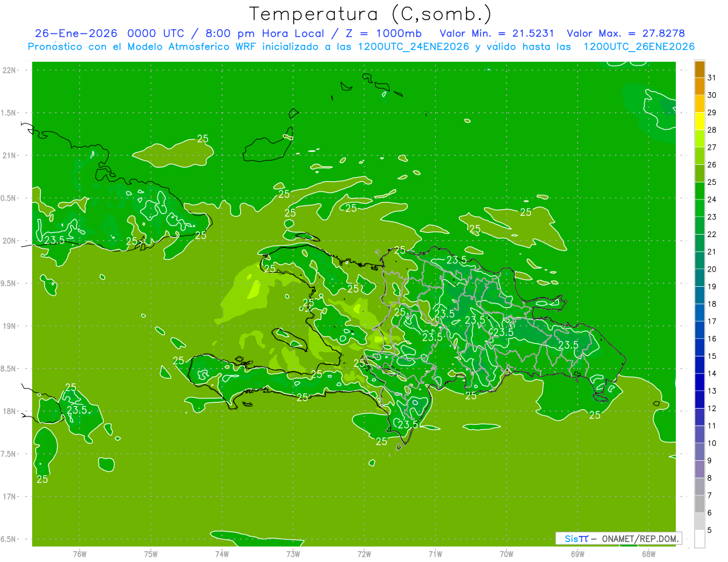The image size is (728, 562).
Task: Click the 22N latitude axis label
Action: pyautogui.click(x=9, y=70)
